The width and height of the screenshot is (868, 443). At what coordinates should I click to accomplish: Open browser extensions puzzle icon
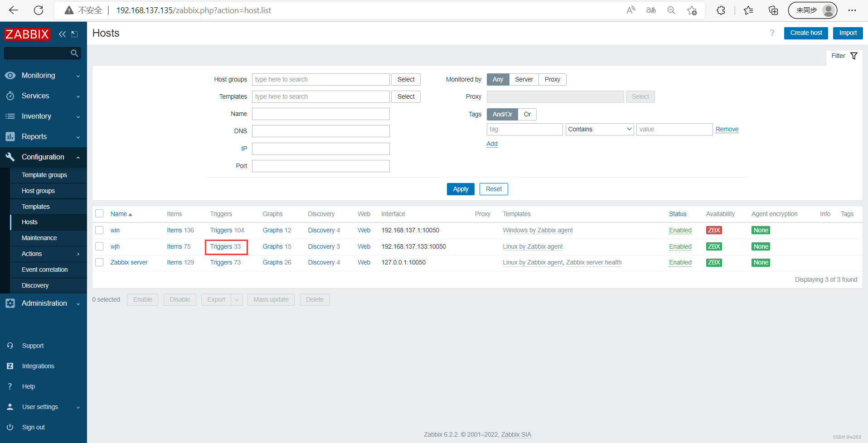tap(721, 10)
